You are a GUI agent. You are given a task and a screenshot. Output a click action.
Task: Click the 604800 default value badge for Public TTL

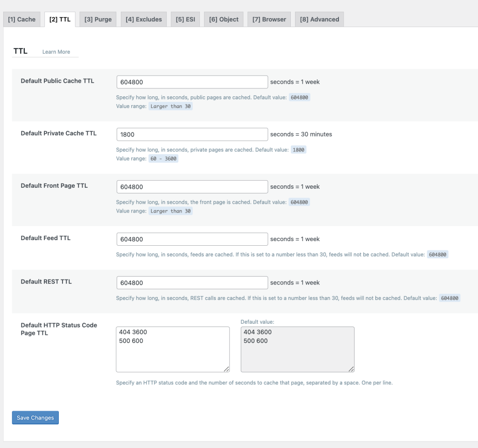click(298, 97)
